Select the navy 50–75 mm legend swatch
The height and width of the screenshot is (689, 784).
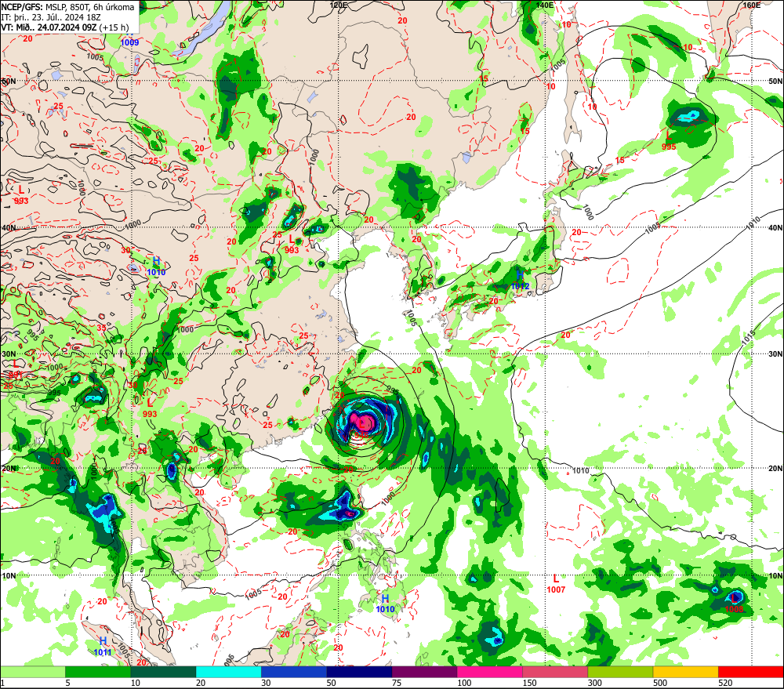pyautogui.click(x=359, y=672)
